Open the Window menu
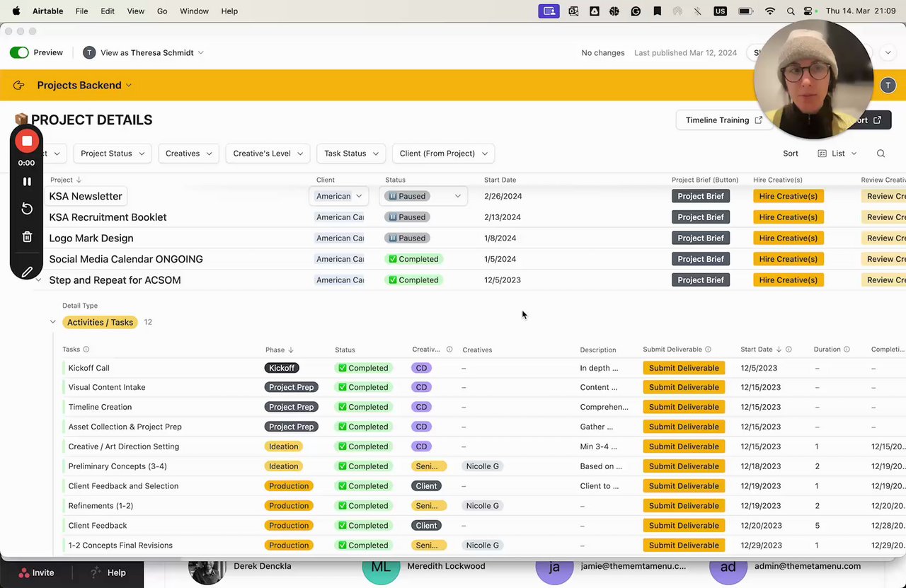The width and height of the screenshot is (906, 588). pos(194,11)
